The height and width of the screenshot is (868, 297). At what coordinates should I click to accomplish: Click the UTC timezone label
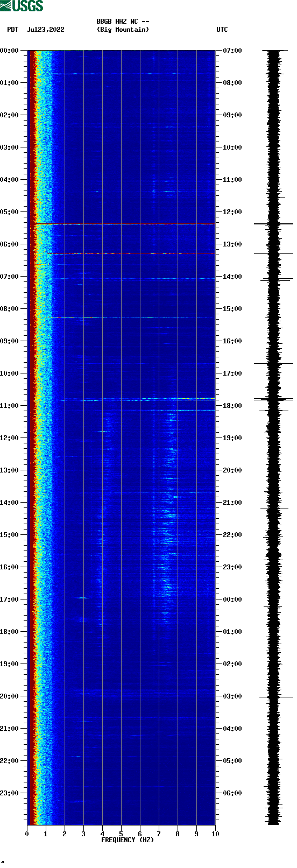click(222, 30)
